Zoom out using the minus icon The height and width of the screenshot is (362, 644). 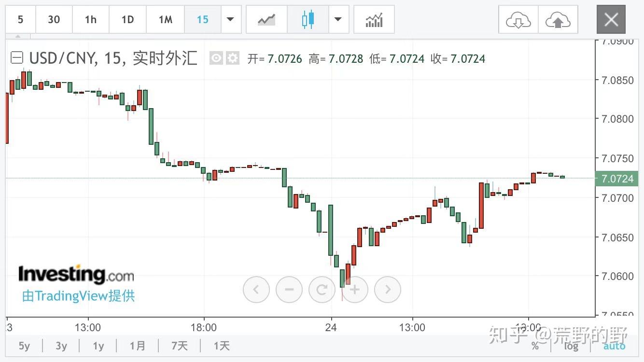[x=289, y=289]
